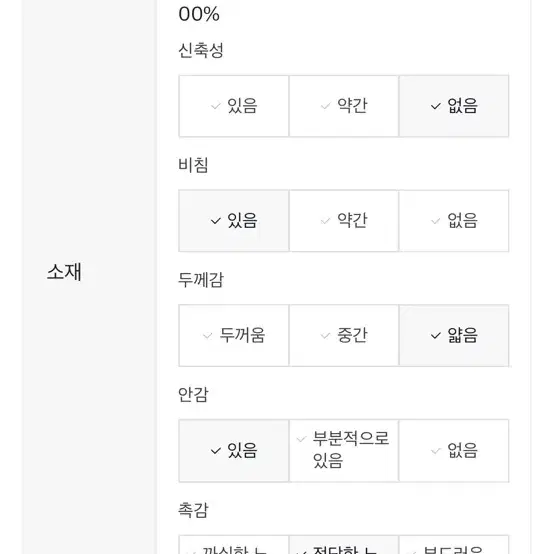Click the 두께감 section heading
Screen dimensions: 554x554
click(201, 280)
